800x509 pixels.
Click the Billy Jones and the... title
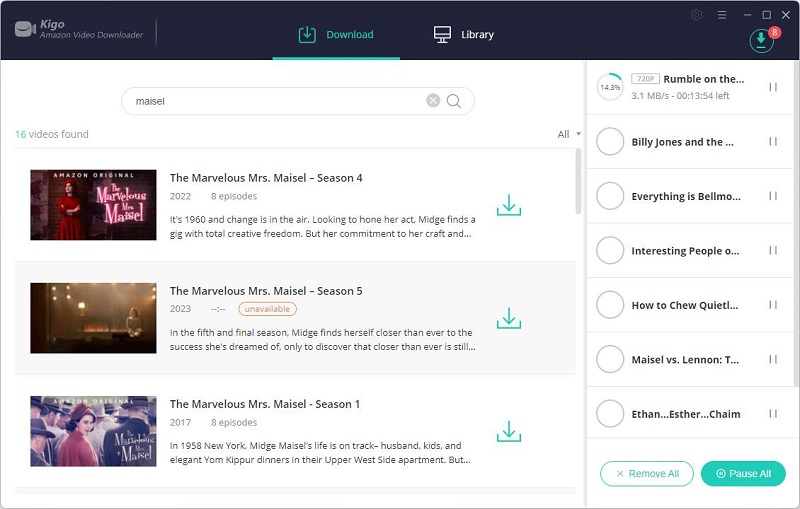click(682, 142)
